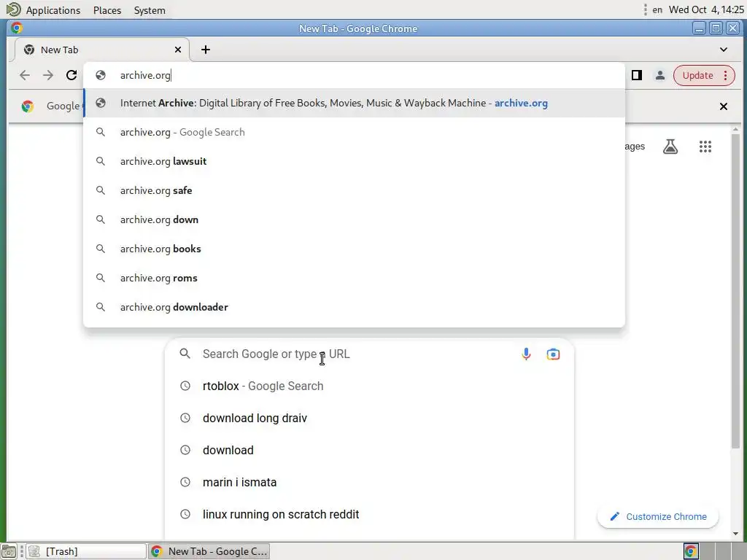Choose archive.org downloader suggestion

click(x=354, y=307)
